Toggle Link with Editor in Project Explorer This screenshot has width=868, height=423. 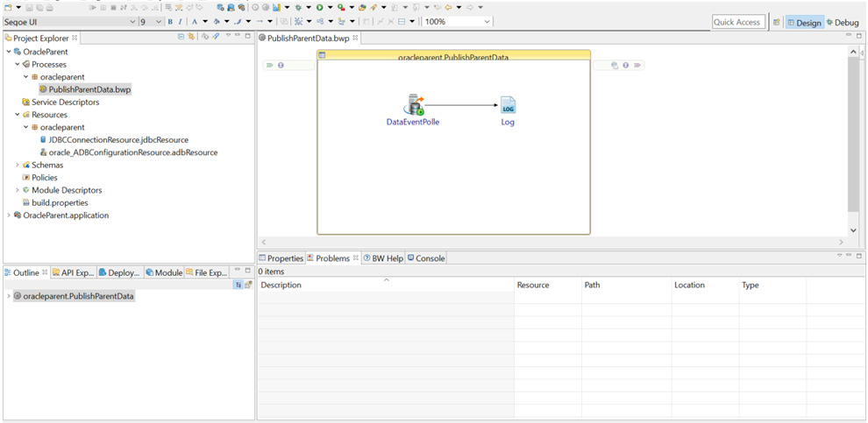[x=192, y=38]
